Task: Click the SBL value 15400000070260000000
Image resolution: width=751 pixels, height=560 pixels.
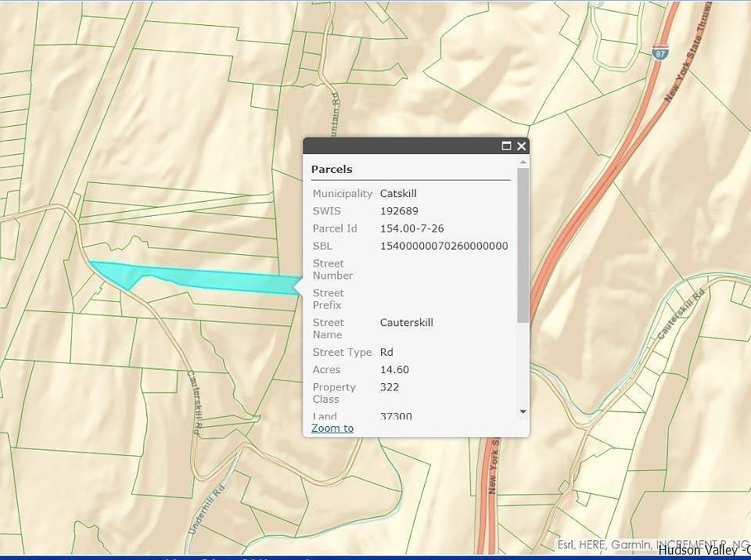Action: point(444,246)
